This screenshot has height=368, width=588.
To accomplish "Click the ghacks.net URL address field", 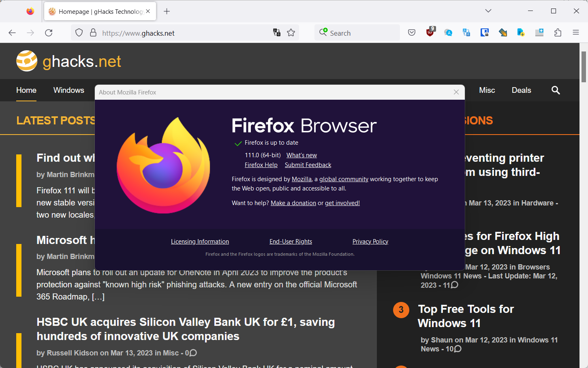I will pos(184,33).
